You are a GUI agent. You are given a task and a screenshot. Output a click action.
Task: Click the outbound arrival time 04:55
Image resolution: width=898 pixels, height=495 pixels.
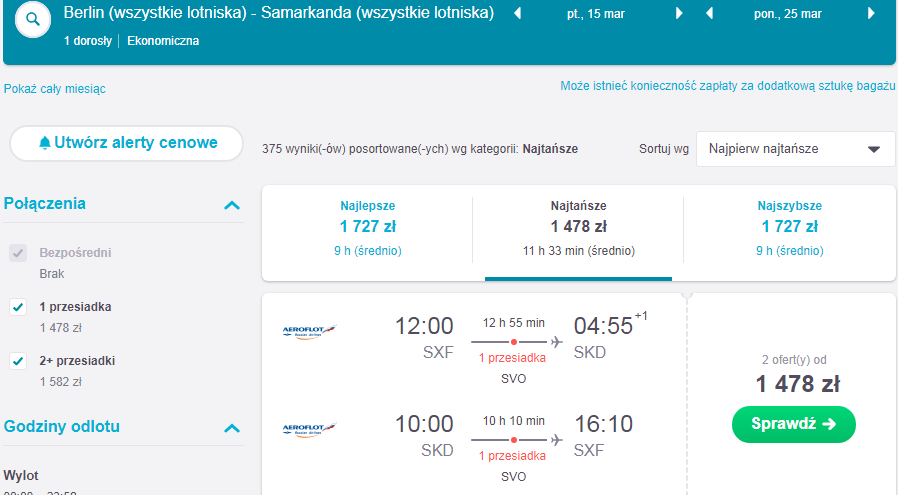604,326
